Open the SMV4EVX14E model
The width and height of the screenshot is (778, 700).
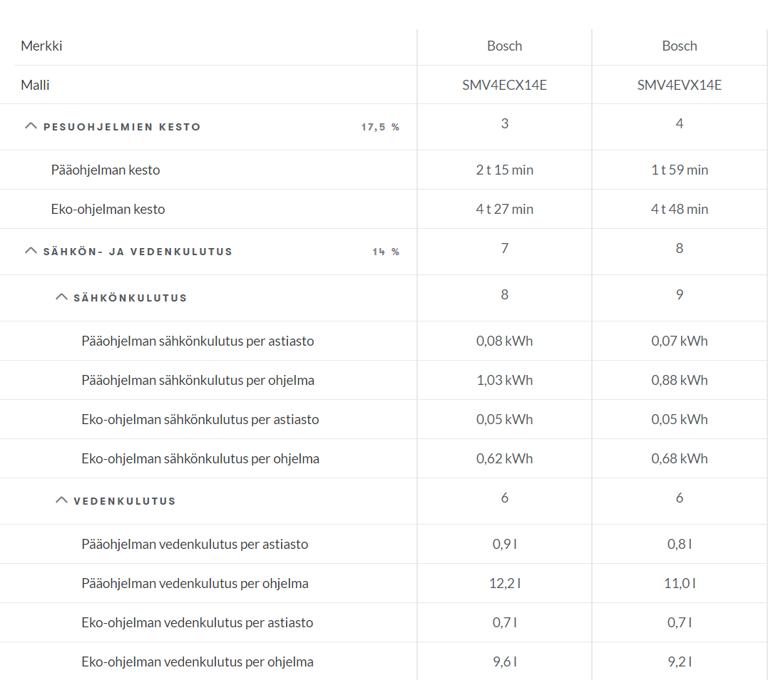pos(679,85)
